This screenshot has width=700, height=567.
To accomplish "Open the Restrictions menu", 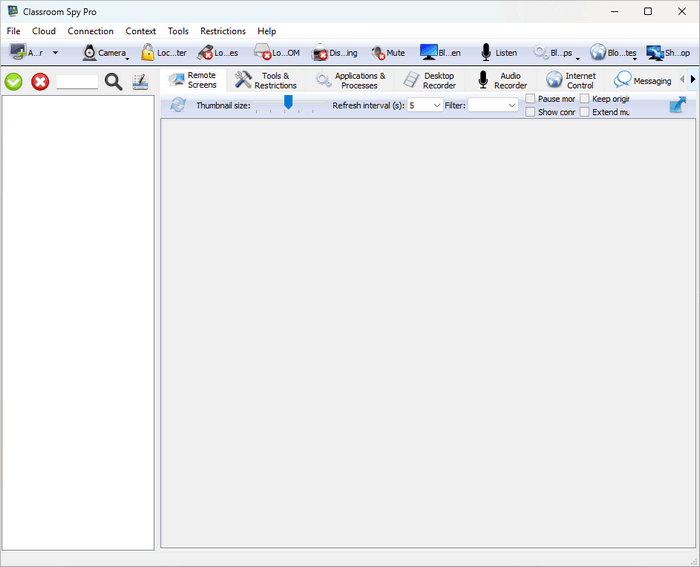I will pos(223,31).
